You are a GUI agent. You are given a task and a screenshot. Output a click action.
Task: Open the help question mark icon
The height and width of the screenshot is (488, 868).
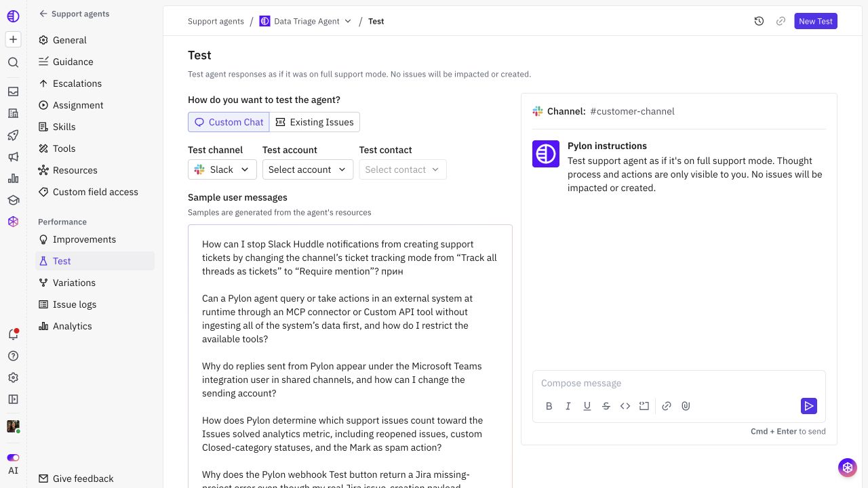coord(13,356)
